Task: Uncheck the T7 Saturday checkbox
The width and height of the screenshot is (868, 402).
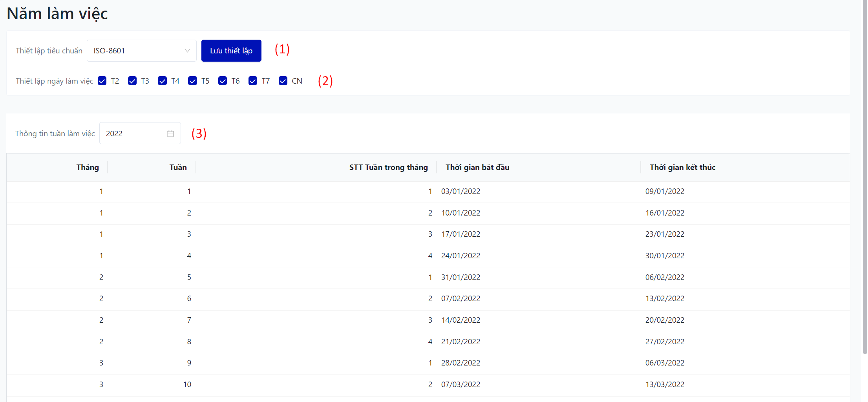Action: (253, 81)
